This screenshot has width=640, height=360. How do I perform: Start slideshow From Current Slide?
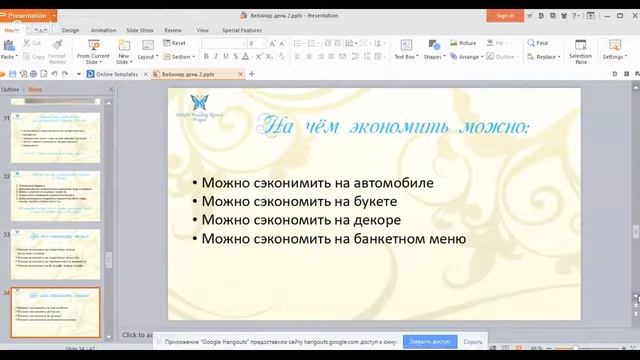(x=94, y=44)
